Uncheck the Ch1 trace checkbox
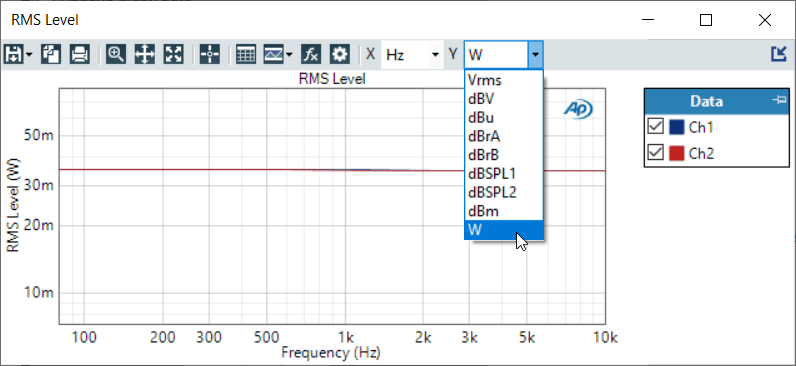 [655, 126]
